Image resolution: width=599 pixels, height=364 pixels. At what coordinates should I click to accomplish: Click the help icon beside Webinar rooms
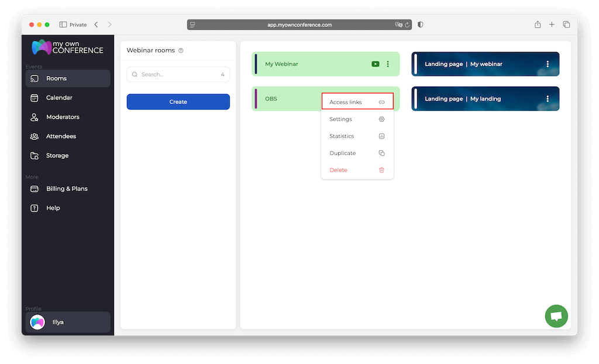point(181,50)
